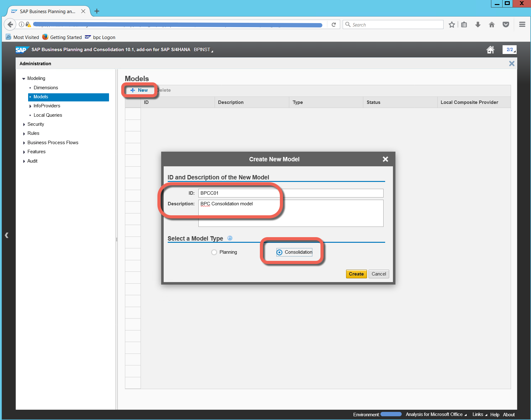Click the SAP home icon in header
This screenshot has width=531, height=420.
coord(490,50)
